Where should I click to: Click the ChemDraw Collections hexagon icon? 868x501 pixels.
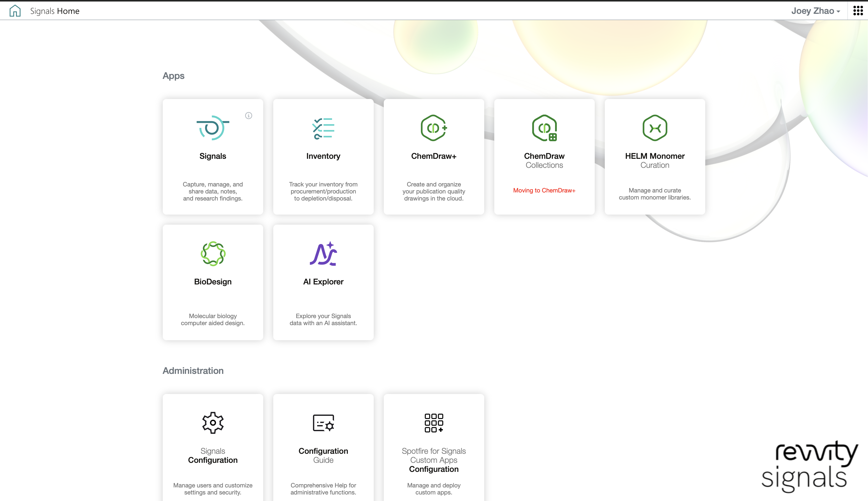pyautogui.click(x=545, y=128)
